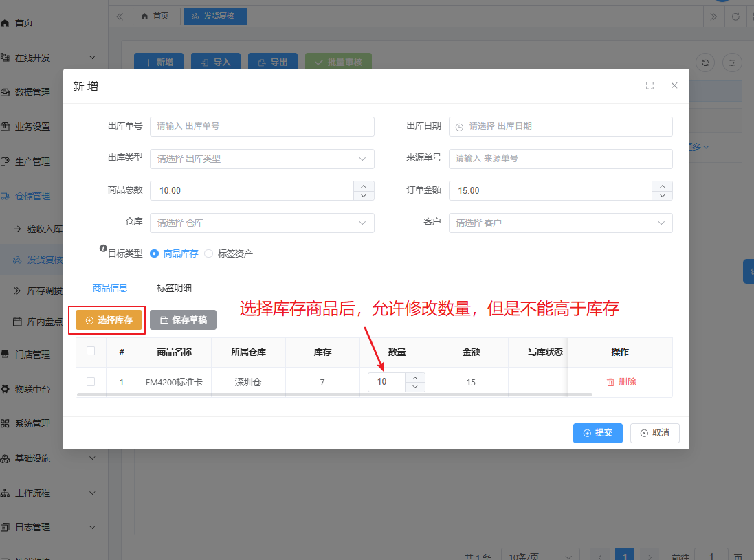Click the delete trash icon in row
Viewport: 754px width, 560px height.
(x=610, y=382)
